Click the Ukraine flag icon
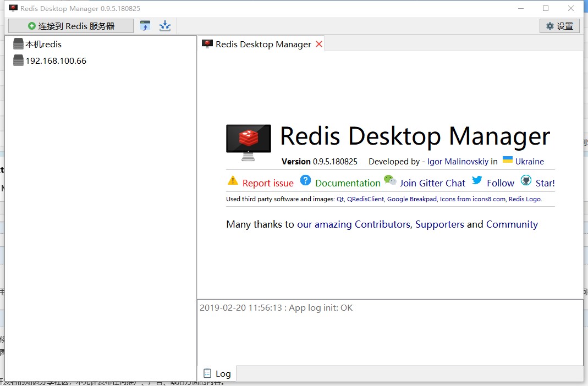The height and width of the screenshot is (386, 588). tap(507, 159)
